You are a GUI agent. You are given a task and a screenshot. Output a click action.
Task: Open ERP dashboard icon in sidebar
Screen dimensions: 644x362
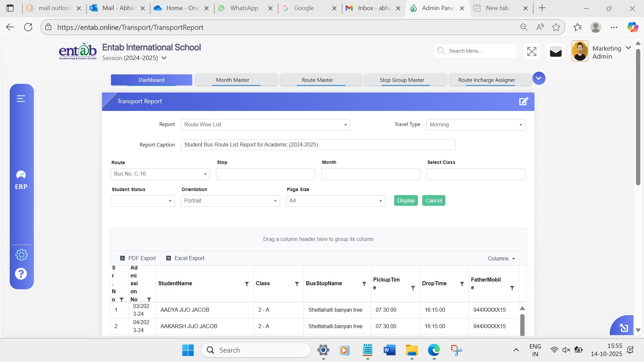[21, 180]
